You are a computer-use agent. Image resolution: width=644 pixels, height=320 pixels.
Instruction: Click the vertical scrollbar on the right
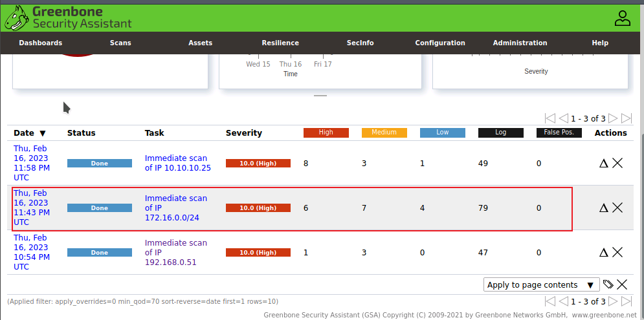(x=639, y=194)
